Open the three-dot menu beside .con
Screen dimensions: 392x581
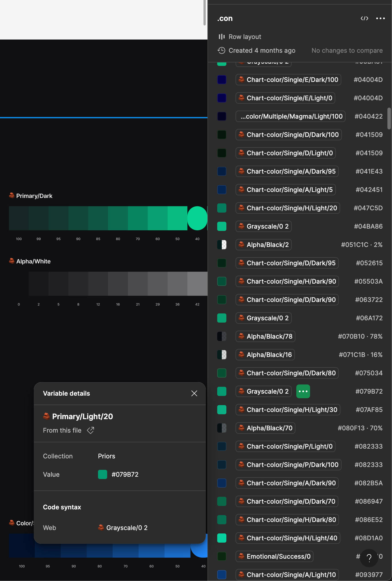pyautogui.click(x=380, y=18)
